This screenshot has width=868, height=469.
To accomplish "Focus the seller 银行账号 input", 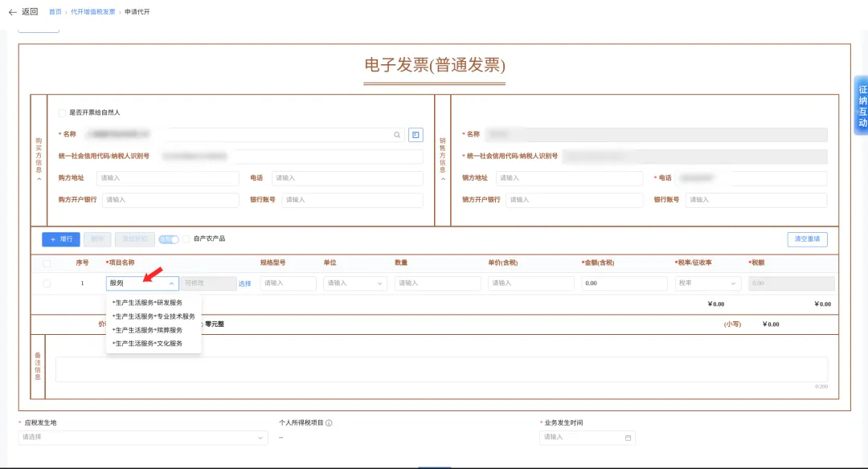I will click(x=756, y=200).
